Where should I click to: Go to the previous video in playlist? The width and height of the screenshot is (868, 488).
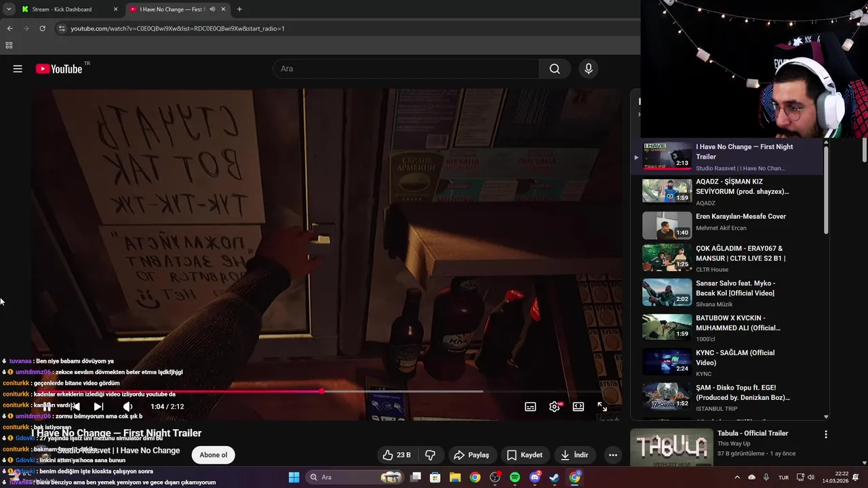75,407
